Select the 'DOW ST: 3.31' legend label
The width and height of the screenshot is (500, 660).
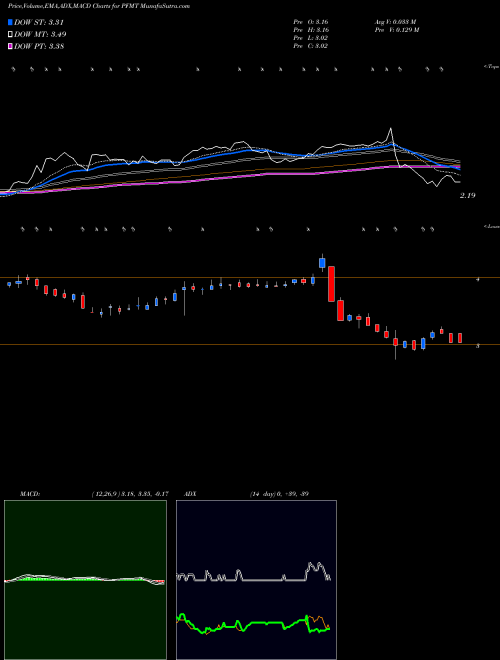pyautogui.click(x=39, y=22)
